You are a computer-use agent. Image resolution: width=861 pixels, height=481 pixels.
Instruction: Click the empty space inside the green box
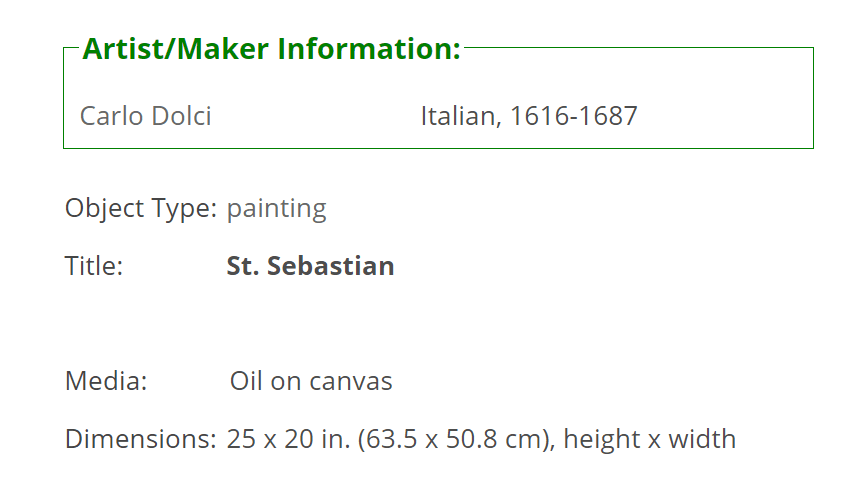[725, 99]
